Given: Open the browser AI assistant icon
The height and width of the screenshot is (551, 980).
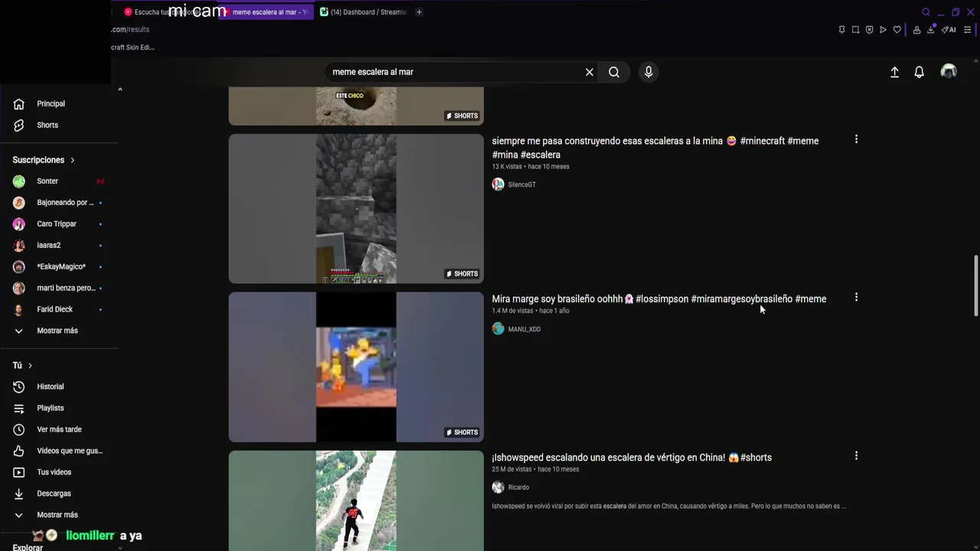Looking at the screenshot, I should pyautogui.click(x=949, y=30).
